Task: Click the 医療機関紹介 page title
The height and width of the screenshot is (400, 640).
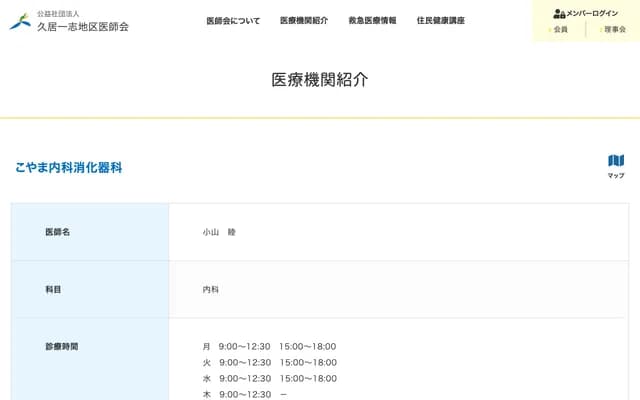Action: pyautogui.click(x=320, y=80)
